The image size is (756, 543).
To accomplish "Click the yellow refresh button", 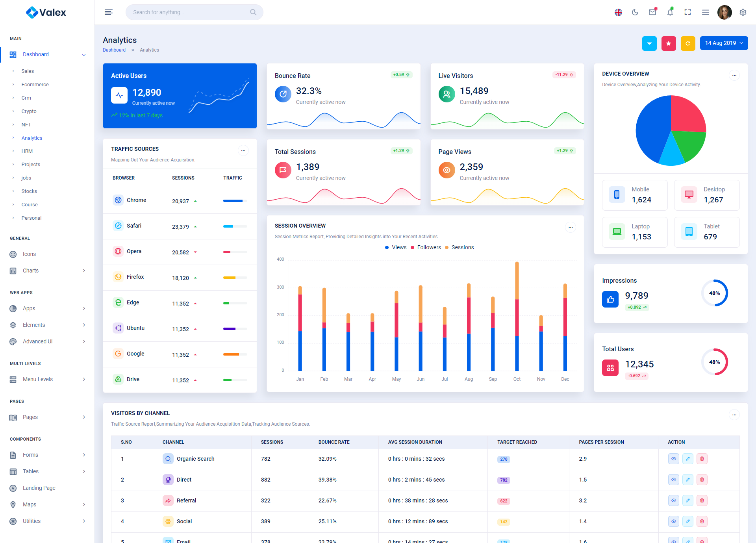I will (x=688, y=43).
